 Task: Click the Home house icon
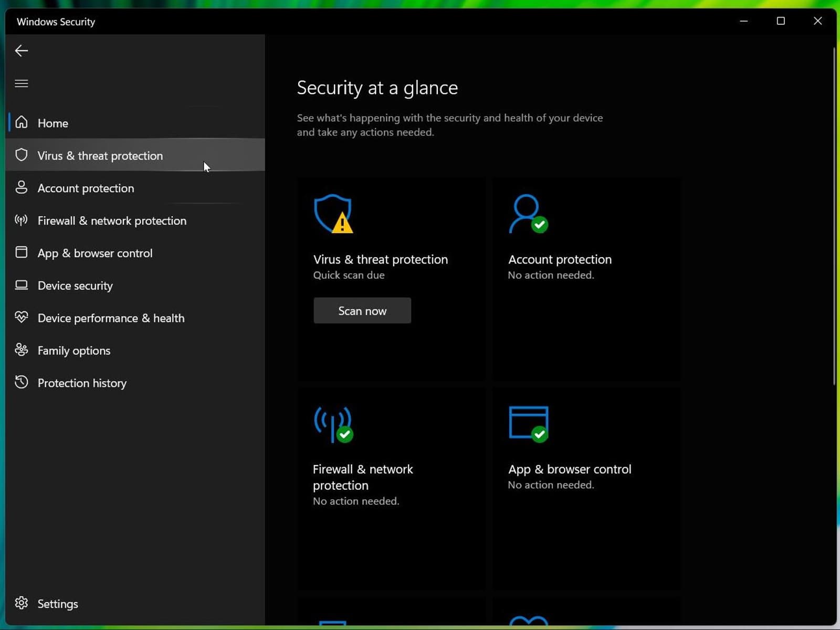(x=22, y=122)
